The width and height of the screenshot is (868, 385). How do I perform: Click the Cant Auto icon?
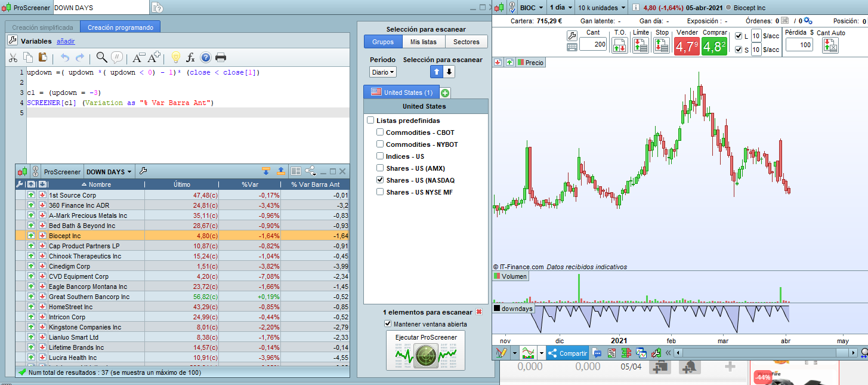tap(830, 45)
